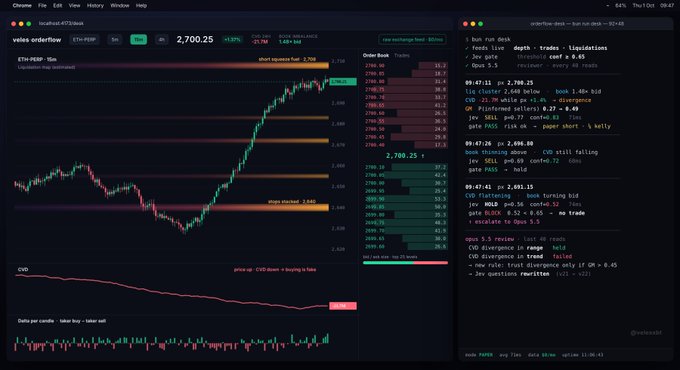
Task: Switch chart to the 4h timeframe
Action: (161, 39)
